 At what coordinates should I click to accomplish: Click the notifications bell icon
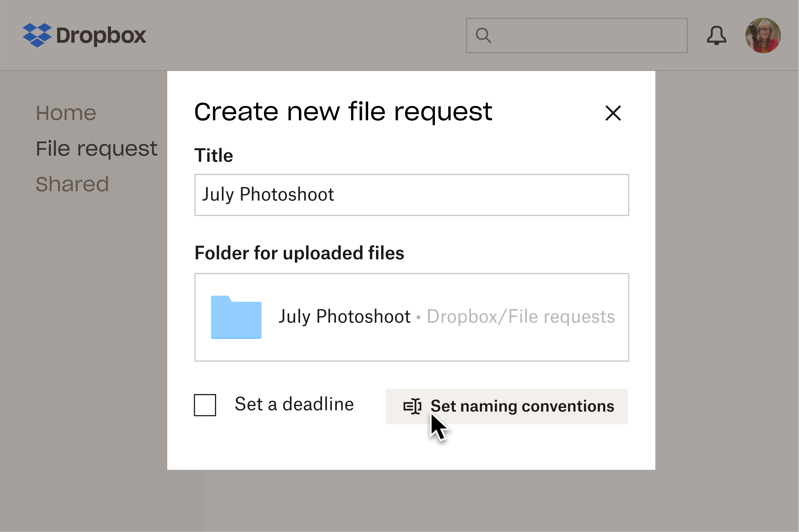[x=716, y=34]
